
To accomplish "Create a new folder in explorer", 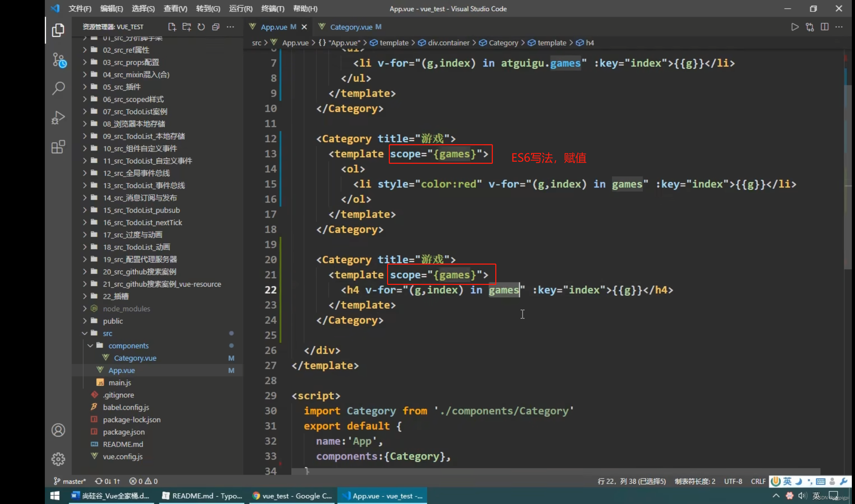I will 187,27.
